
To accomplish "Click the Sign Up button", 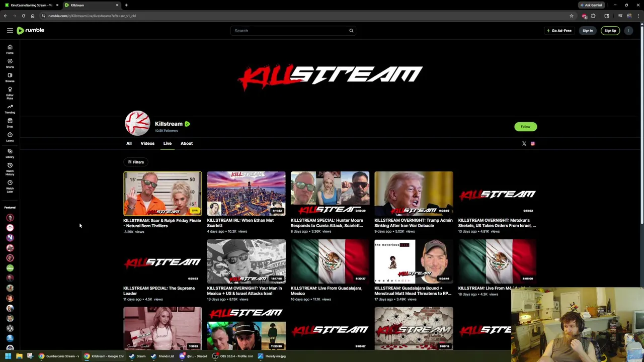I will click(610, 31).
